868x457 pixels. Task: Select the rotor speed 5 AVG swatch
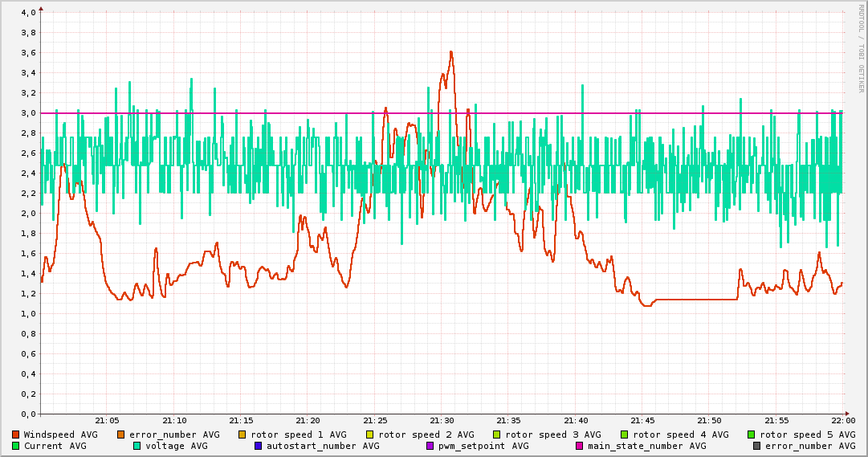[x=751, y=435]
